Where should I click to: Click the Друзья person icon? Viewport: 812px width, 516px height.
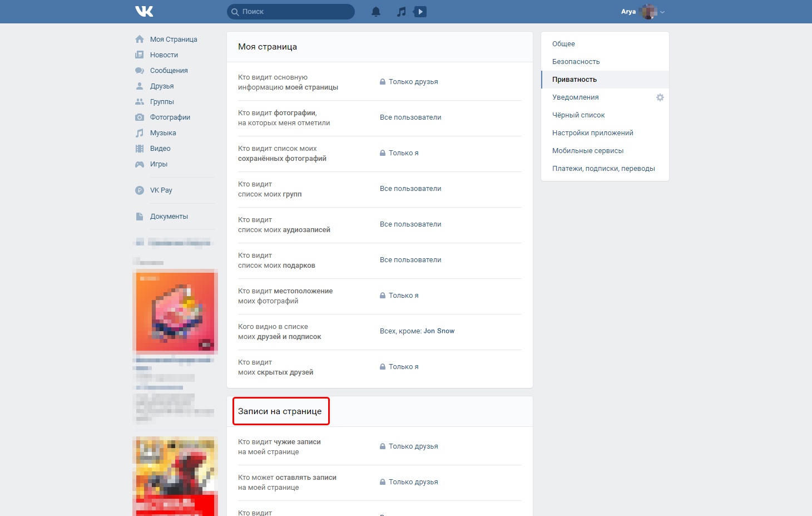click(x=140, y=86)
